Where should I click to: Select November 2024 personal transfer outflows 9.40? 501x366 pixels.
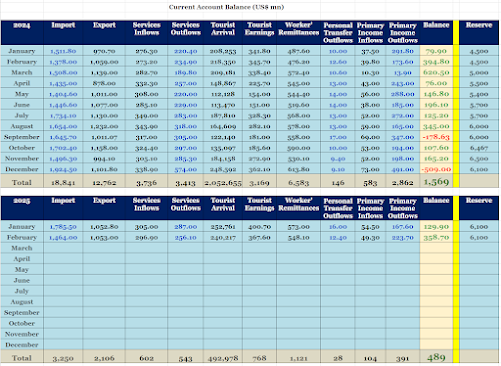click(338, 159)
